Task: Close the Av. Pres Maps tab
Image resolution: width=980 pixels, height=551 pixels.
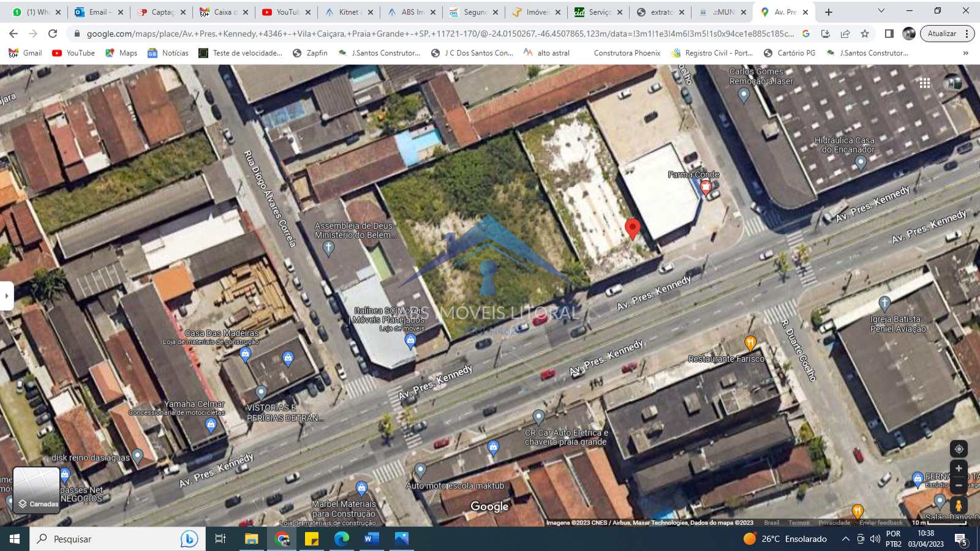Action: click(805, 12)
